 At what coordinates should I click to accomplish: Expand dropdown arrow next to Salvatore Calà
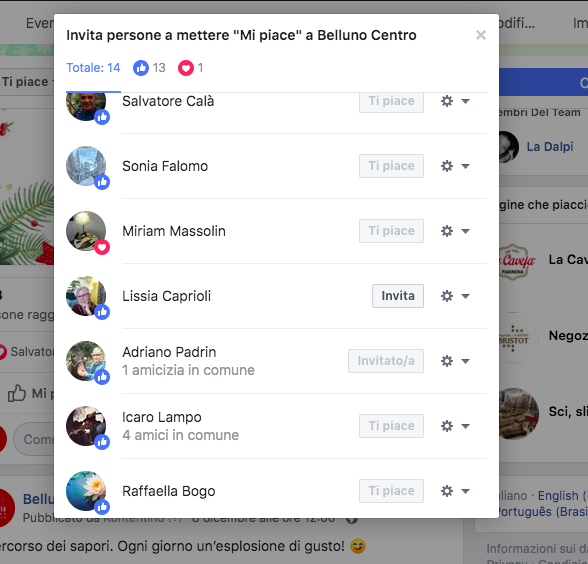coord(465,101)
